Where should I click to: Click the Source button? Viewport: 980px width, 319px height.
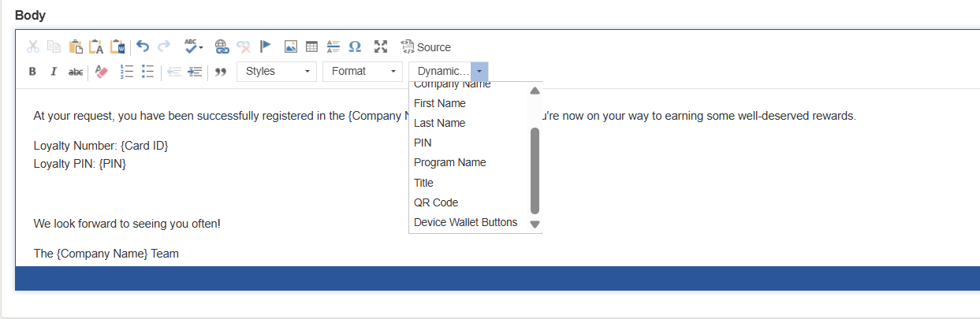click(426, 47)
